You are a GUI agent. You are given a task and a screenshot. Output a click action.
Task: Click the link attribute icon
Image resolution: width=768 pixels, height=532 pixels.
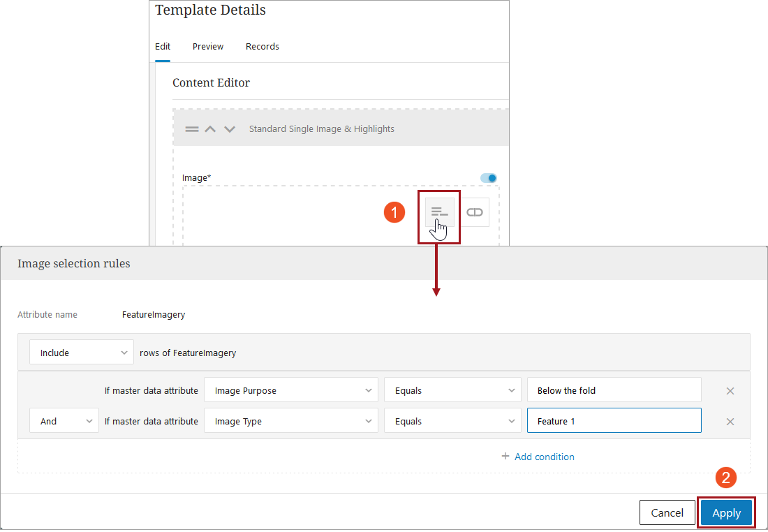(475, 212)
